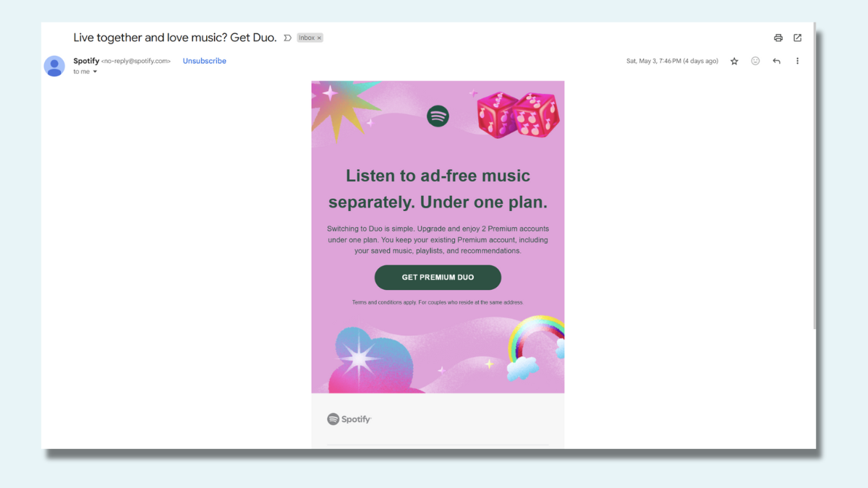868x488 pixels.
Task: Unsubscribe from Spotify emails
Action: [x=204, y=61]
